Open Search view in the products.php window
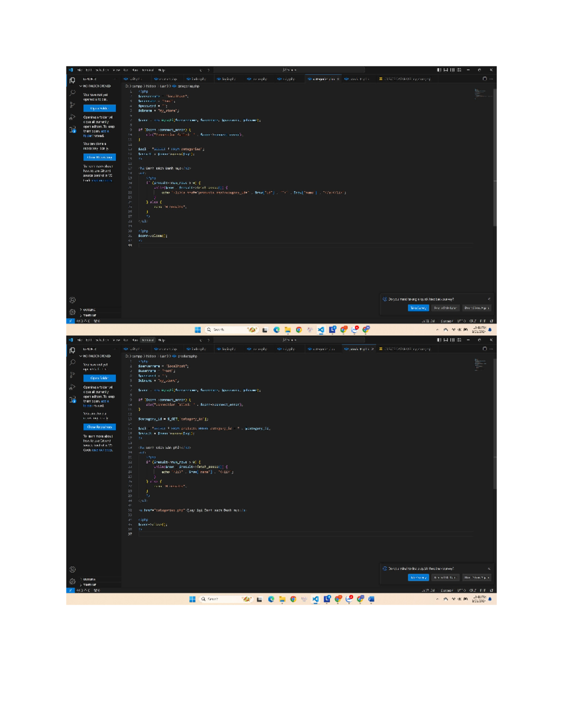The width and height of the screenshot is (563, 728). click(72, 363)
